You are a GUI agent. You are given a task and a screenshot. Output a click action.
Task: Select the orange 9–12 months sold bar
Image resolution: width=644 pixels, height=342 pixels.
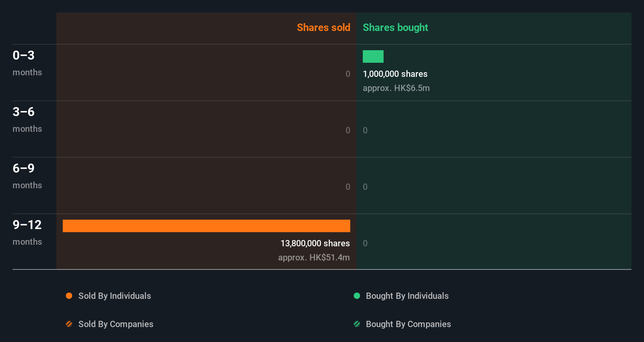(206, 226)
